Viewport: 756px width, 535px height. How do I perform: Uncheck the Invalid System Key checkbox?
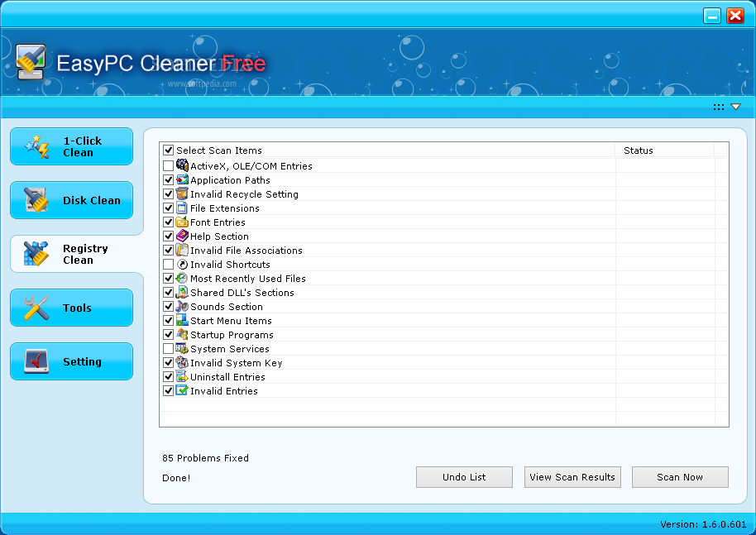coord(168,362)
